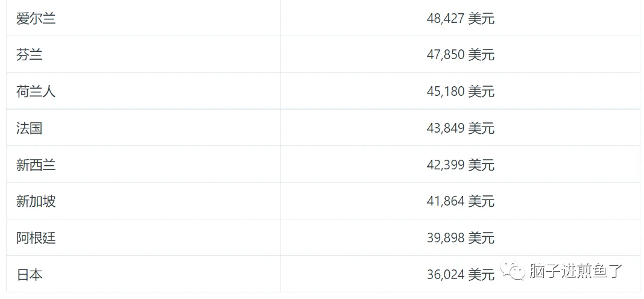This screenshot has width=644, height=299.
Task: Click the 新加坡 row label
Action: tap(36, 201)
